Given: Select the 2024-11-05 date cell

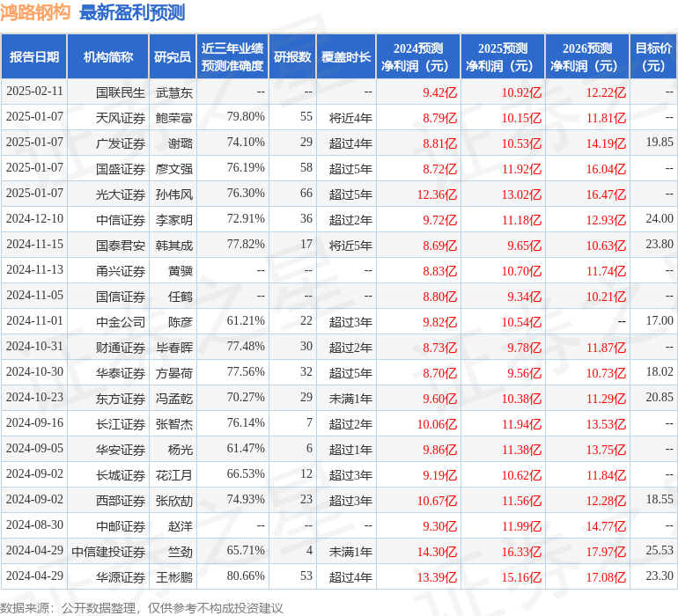Looking at the screenshot, I should point(34,296).
